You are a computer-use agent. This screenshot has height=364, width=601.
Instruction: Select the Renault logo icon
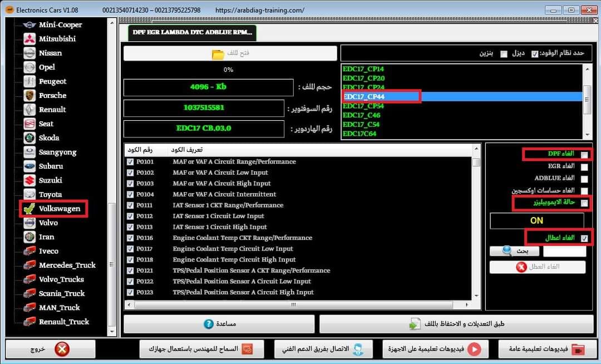[x=29, y=110]
